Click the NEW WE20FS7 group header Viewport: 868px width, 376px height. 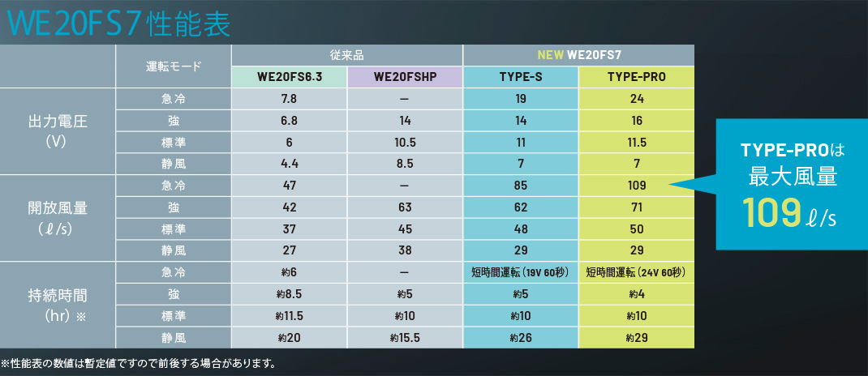click(578, 55)
